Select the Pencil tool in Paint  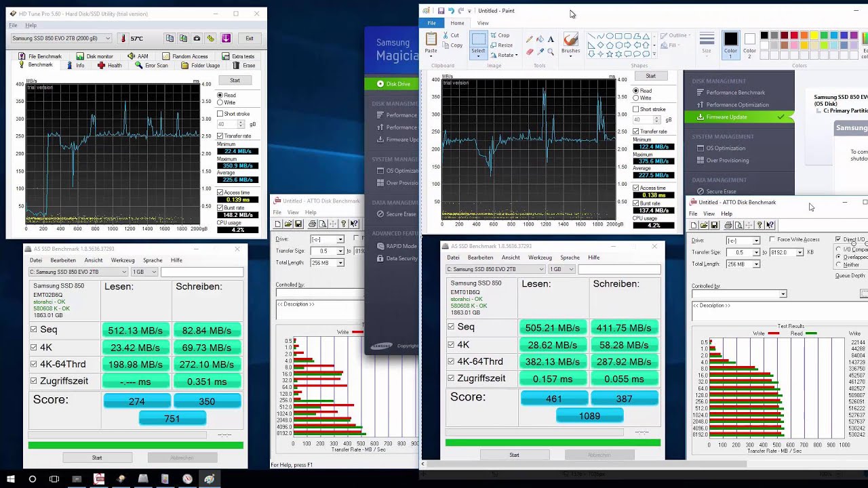coord(530,39)
